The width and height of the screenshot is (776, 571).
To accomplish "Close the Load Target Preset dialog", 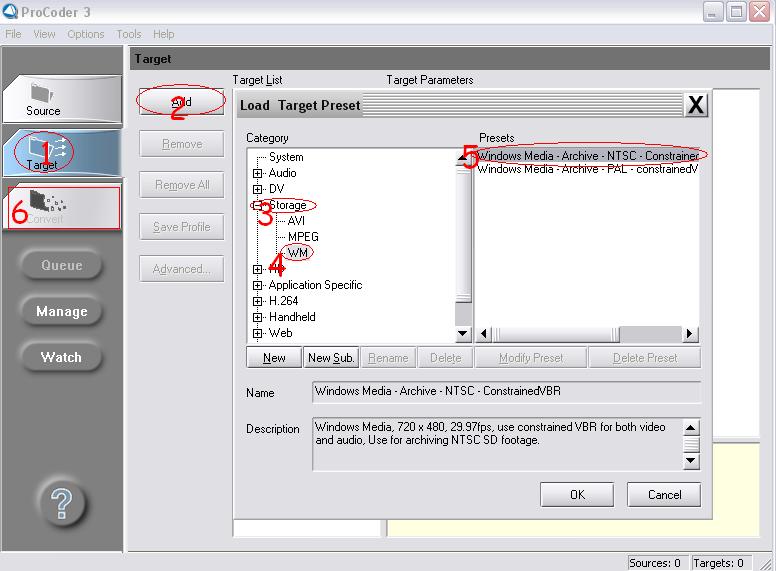I will [696, 105].
